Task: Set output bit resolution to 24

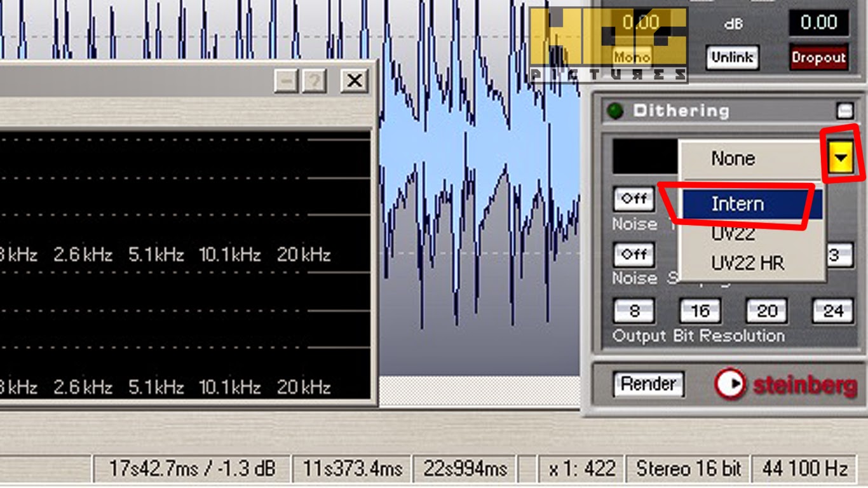Action: (x=833, y=311)
